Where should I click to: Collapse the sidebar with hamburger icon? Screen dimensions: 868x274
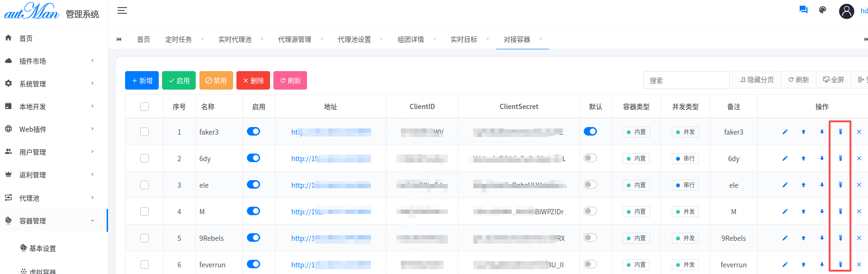click(122, 10)
